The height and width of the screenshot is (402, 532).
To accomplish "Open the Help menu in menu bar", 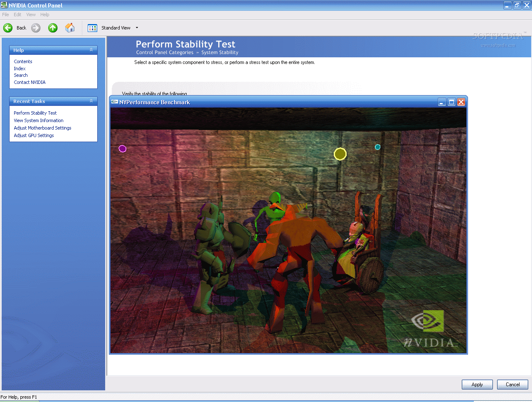I will [45, 15].
